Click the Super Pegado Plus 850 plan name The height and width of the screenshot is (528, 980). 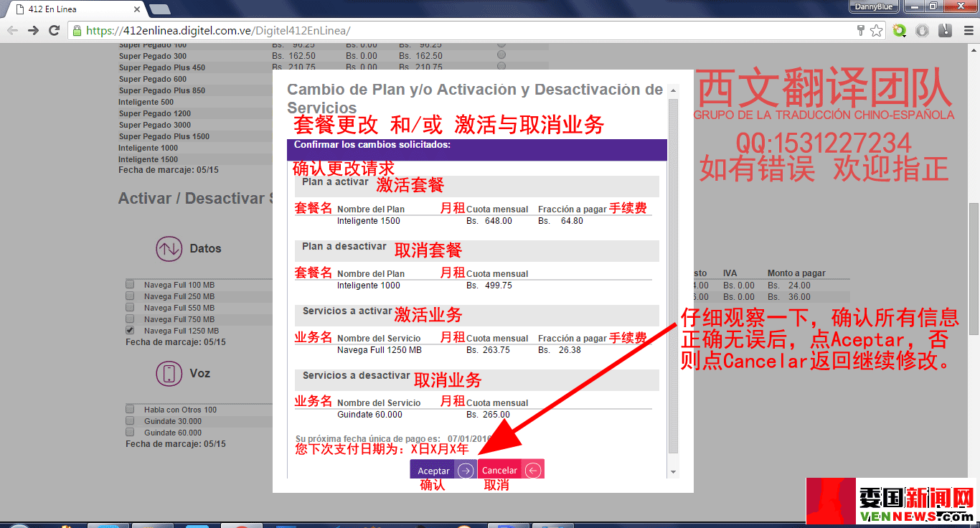(x=162, y=90)
